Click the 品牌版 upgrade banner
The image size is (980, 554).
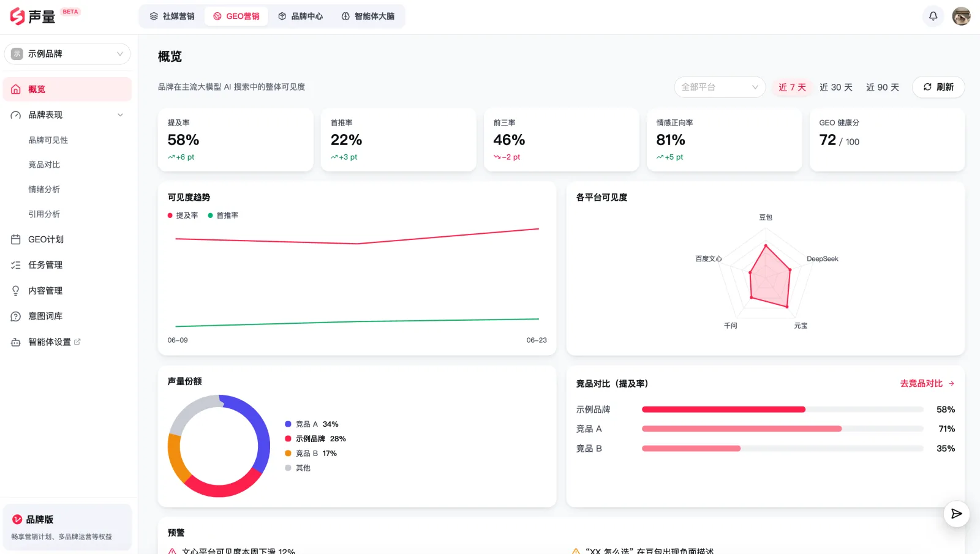click(x=67, y=527)
